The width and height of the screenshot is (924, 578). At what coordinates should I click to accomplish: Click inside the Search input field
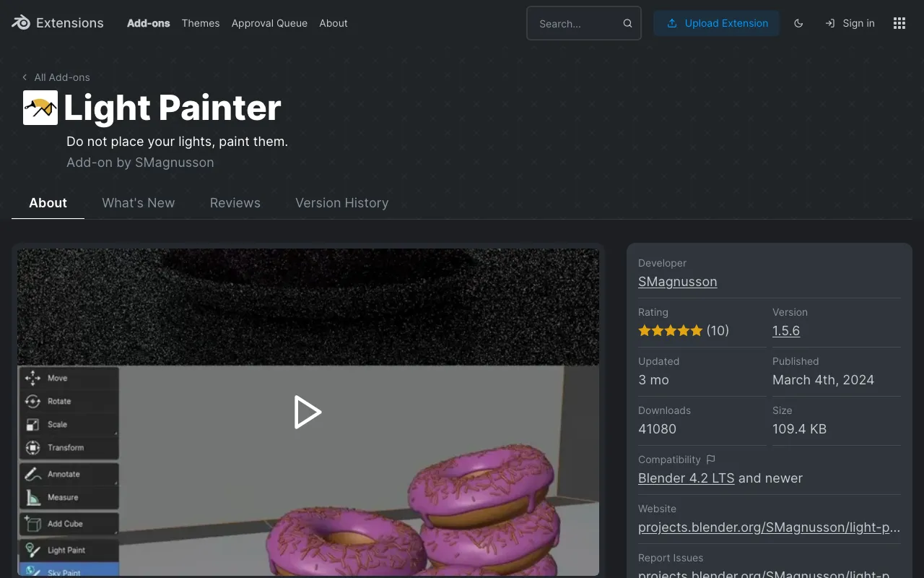574,23
